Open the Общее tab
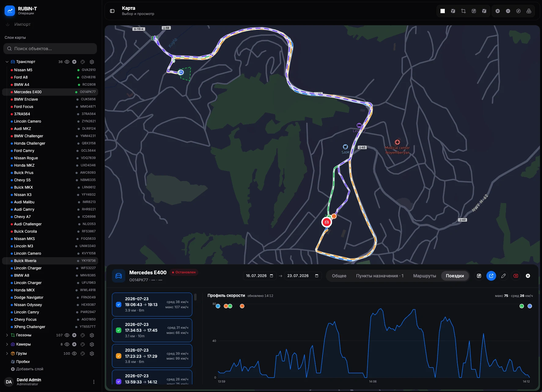Screen dimensions: 542x392 click(x=339, y=276)
